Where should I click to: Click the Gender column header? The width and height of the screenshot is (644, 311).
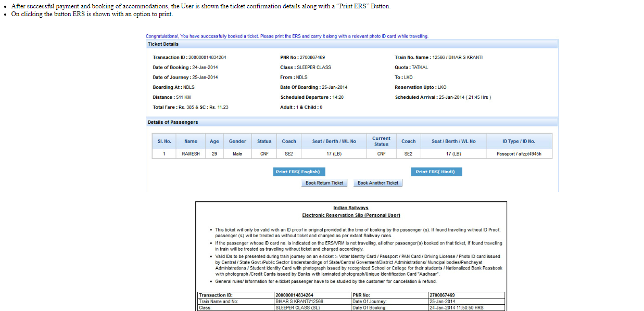[237, 141]
